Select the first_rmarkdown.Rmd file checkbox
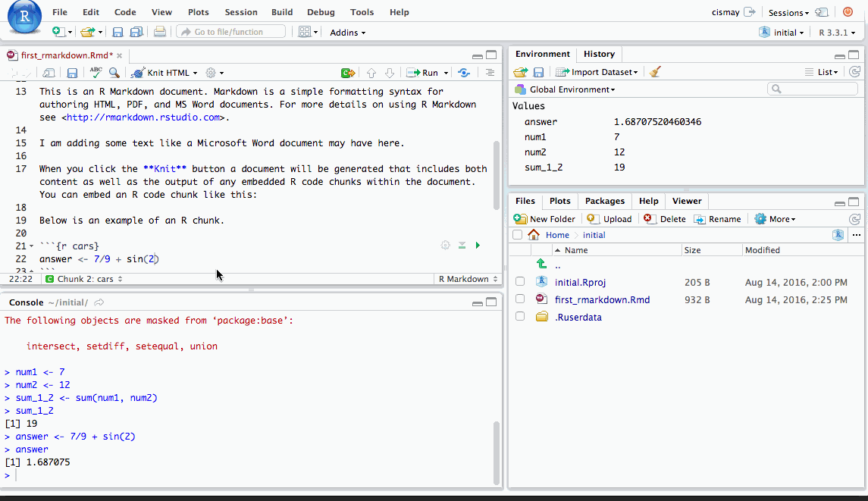The height and width of the screenshot is (501, 868). click(520, 299)
